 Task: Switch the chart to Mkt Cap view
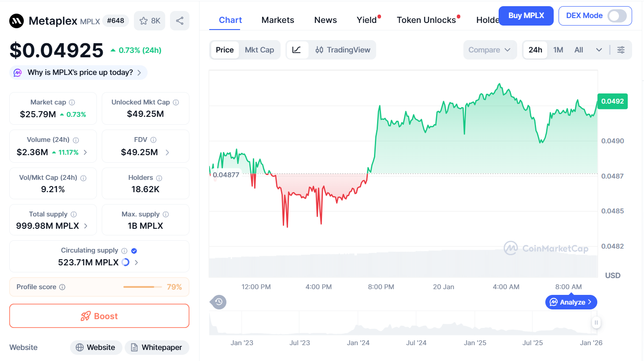tap(259, 50)
